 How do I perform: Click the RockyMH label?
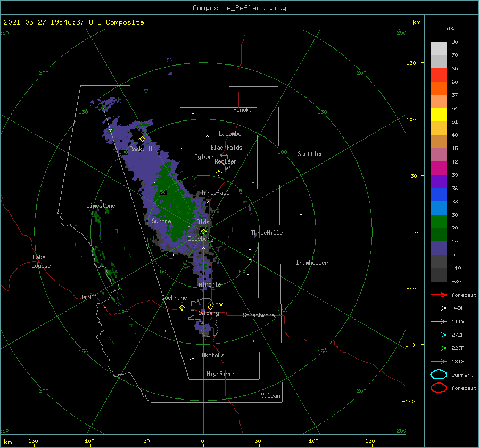tap(141, 149)
